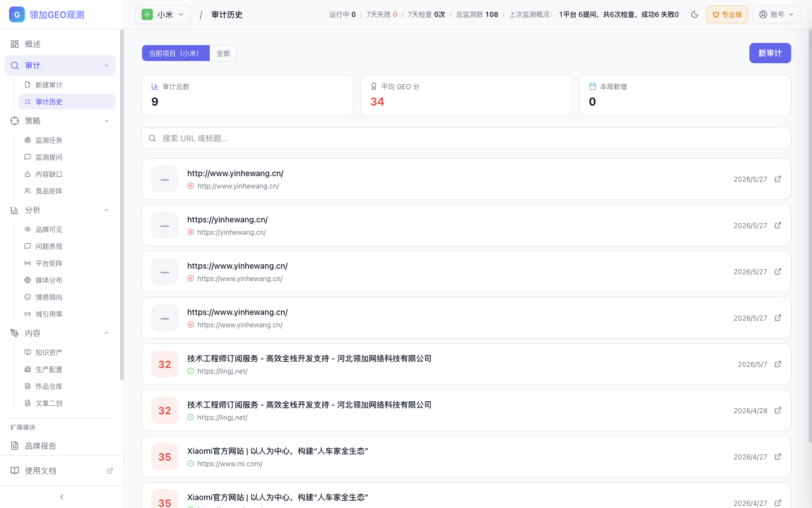Click the 文章二创 document icon
812x508 pixels.
pos(28,403)
